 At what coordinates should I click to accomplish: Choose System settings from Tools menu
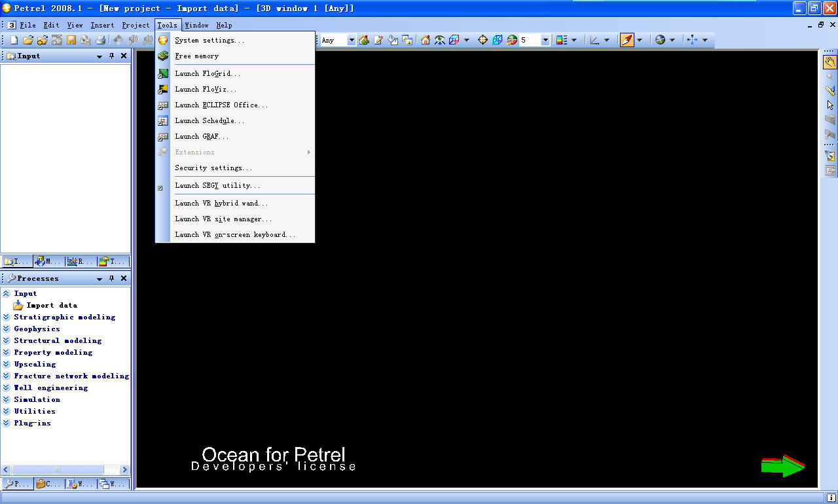[235, 40]
